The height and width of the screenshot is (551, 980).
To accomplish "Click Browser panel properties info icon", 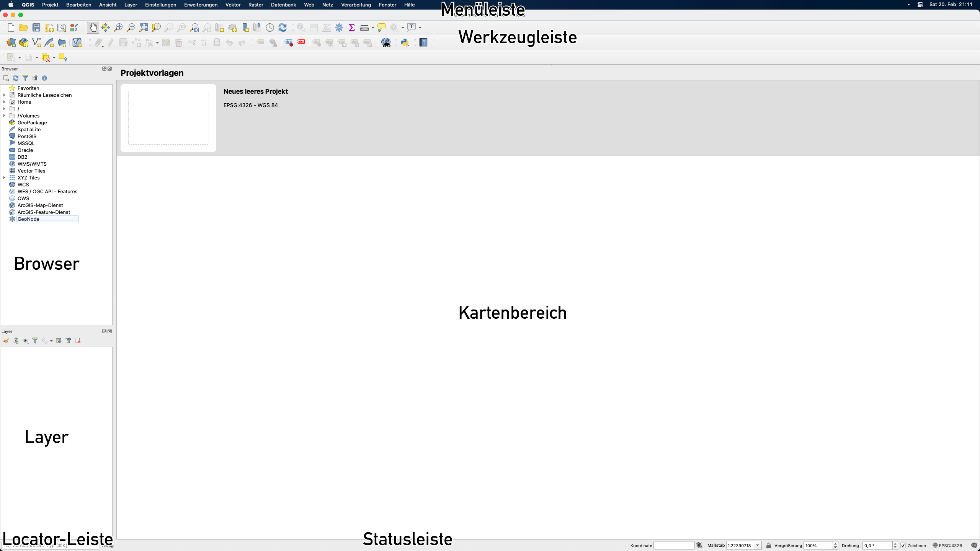I will (44, 78).
